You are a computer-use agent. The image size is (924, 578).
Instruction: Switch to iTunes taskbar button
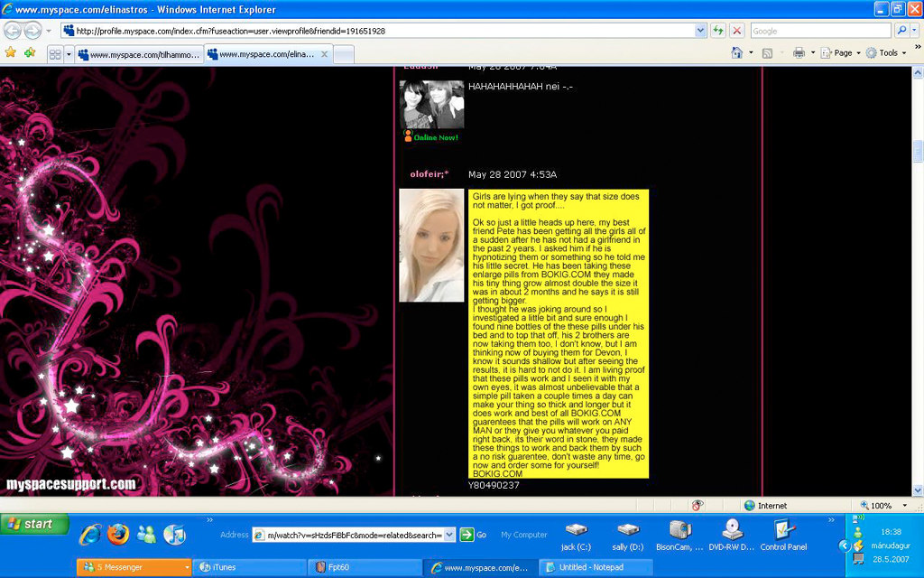coord(249,567)
